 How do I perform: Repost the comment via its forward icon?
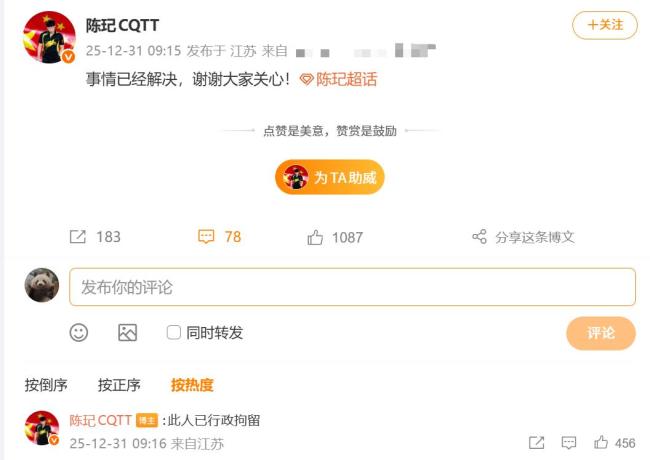[x=536, y=443]
